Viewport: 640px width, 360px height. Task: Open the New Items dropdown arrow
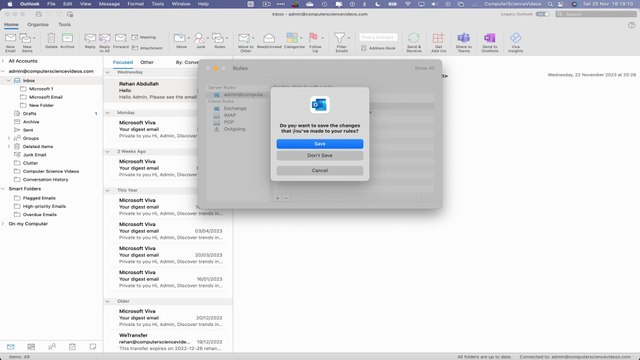pos(34,38)
